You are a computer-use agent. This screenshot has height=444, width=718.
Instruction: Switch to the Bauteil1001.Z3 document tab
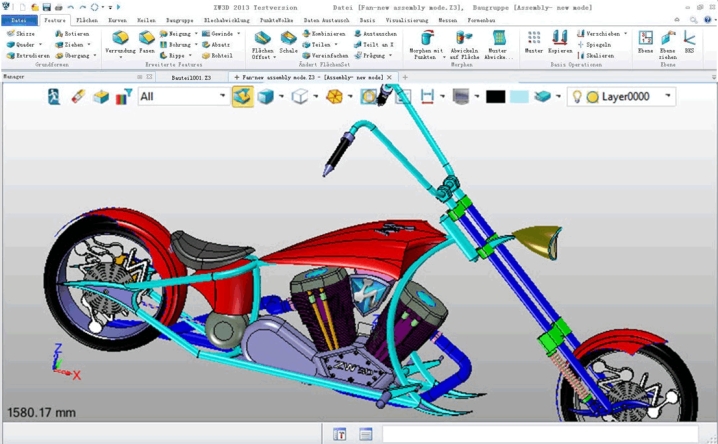click(x=190, y=77)
